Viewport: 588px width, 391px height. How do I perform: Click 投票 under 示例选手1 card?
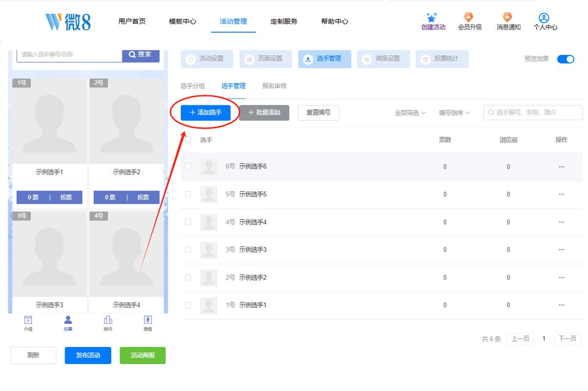pyautogui.click(x=66, y=197)
